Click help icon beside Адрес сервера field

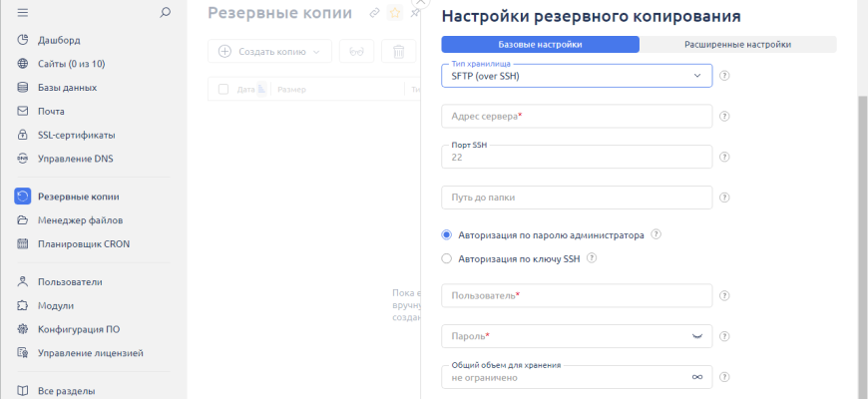coord(724,117)
